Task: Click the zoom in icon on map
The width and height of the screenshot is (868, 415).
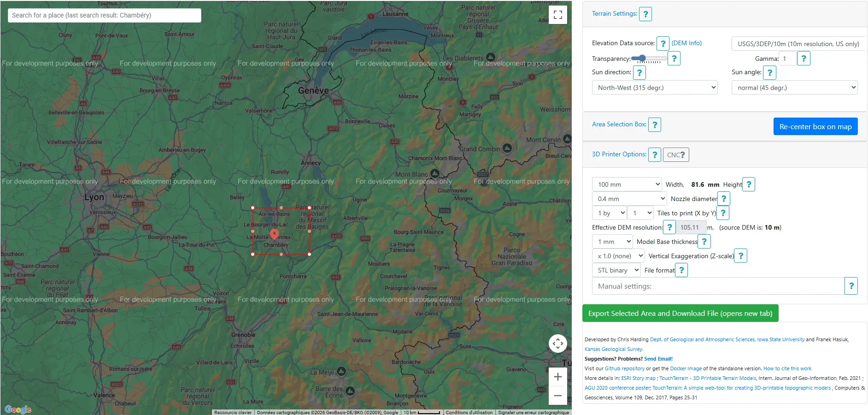Action: pyautogui.click(x=558, y=377)
